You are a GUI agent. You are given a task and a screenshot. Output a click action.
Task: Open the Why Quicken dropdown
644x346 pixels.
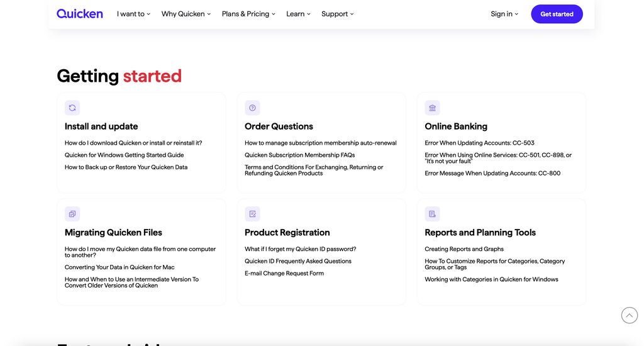click(x=186, y=14)
